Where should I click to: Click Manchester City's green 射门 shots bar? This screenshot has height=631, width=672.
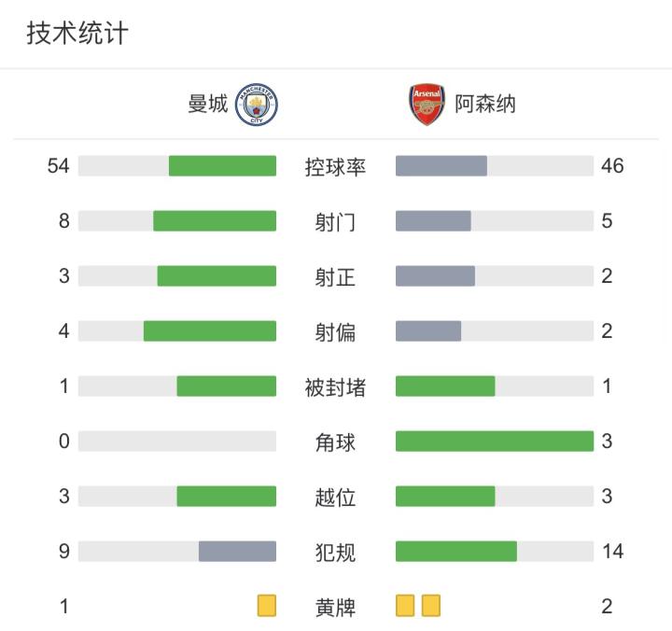click(215, 221)
